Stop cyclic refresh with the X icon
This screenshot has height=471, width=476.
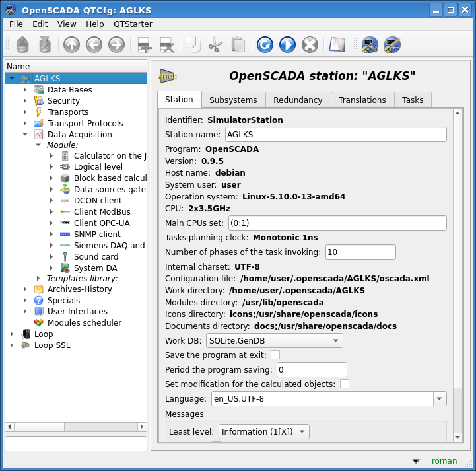(310, 45)
